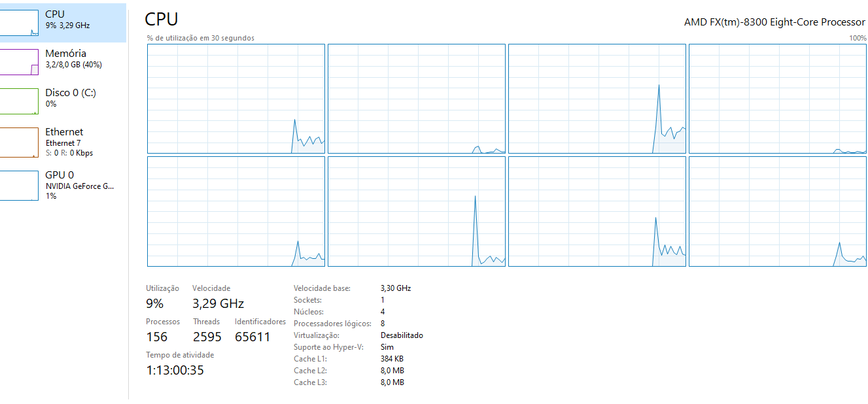
Task: Click the Ethernet mini graph thumbnail
Action: [19, 142]
